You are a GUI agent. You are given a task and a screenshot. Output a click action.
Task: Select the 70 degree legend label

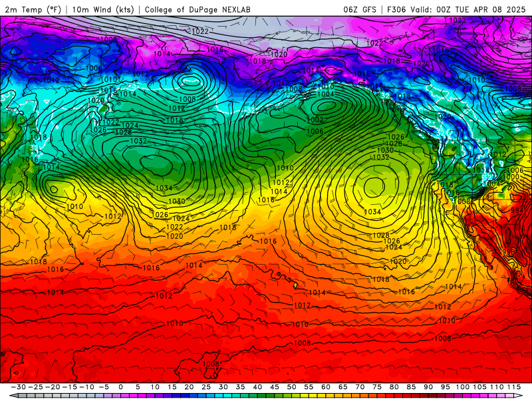point(360,387)
